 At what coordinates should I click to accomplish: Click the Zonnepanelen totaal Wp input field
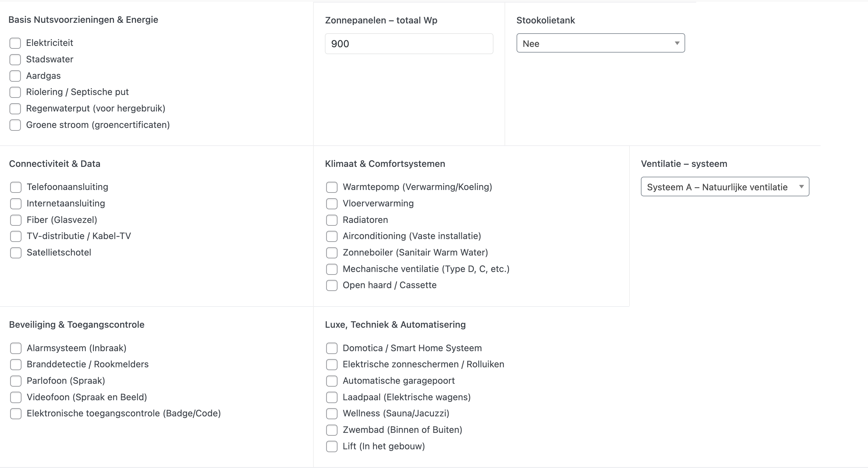point(409,44)
